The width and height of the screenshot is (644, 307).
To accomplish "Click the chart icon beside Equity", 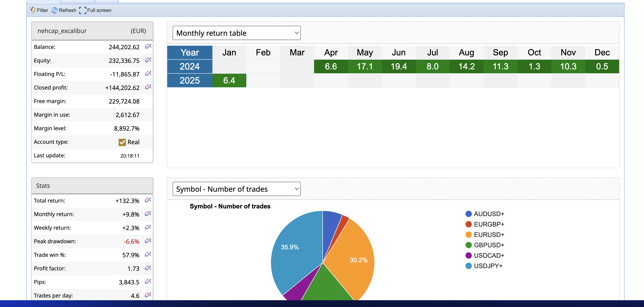I will pos(148,60).
